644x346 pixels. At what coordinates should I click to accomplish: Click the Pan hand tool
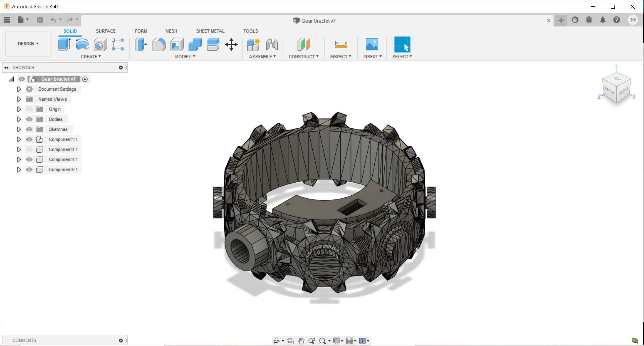[301, 341]
